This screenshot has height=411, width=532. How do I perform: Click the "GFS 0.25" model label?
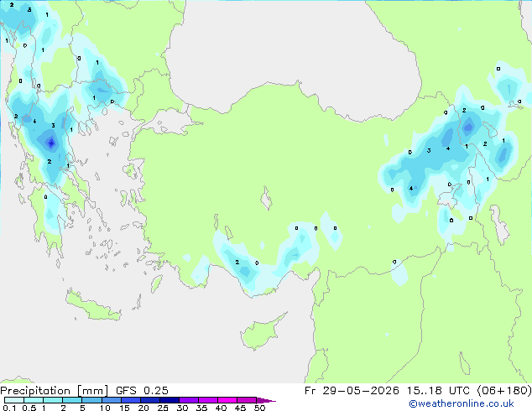click(x=142, y=390)
